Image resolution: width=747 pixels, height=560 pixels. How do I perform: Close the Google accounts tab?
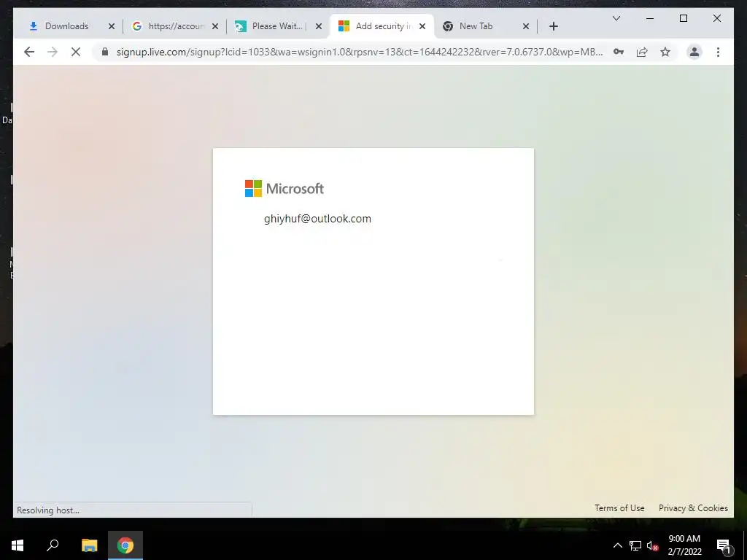click(215, 26)
